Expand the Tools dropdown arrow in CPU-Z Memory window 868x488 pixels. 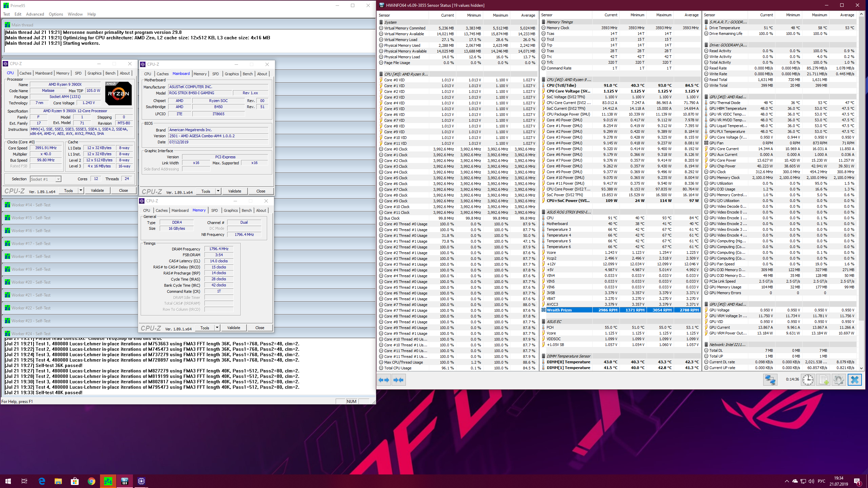217,328
